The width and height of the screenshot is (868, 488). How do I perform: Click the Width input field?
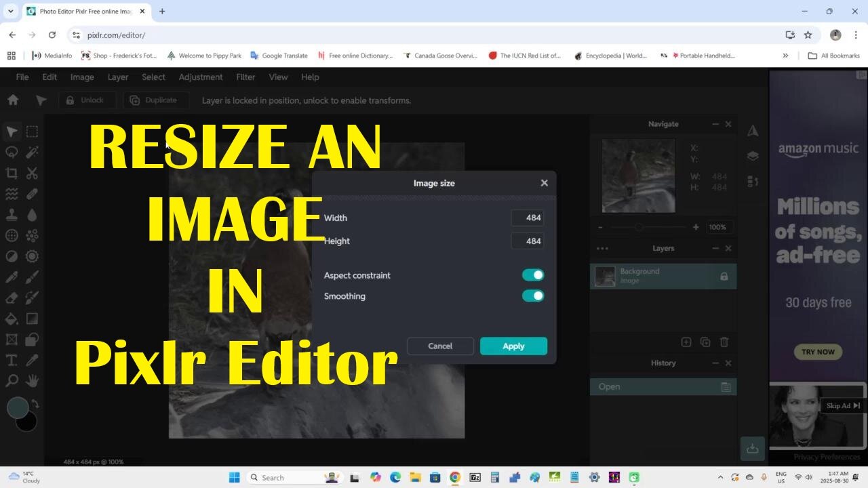(527, 218)
